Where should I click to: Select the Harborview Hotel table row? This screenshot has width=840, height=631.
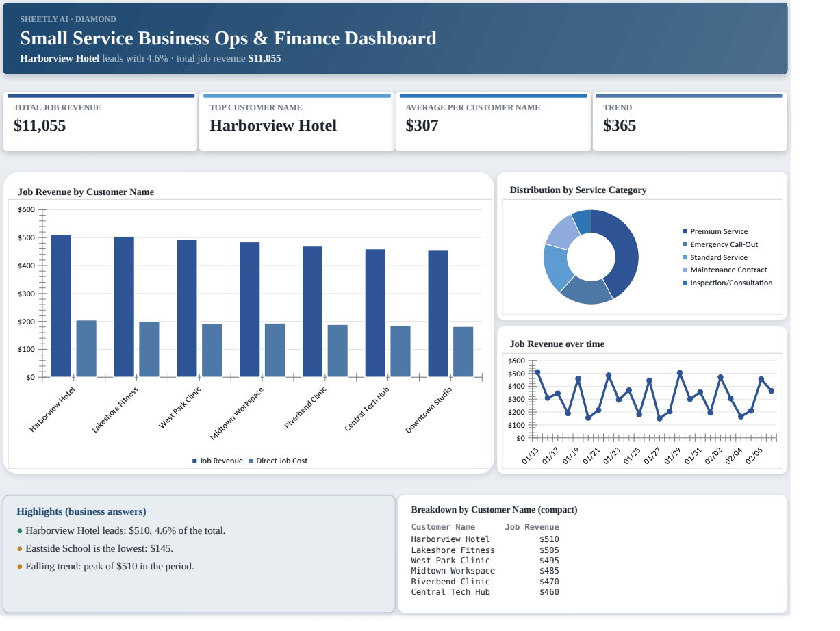click(485, 539)
